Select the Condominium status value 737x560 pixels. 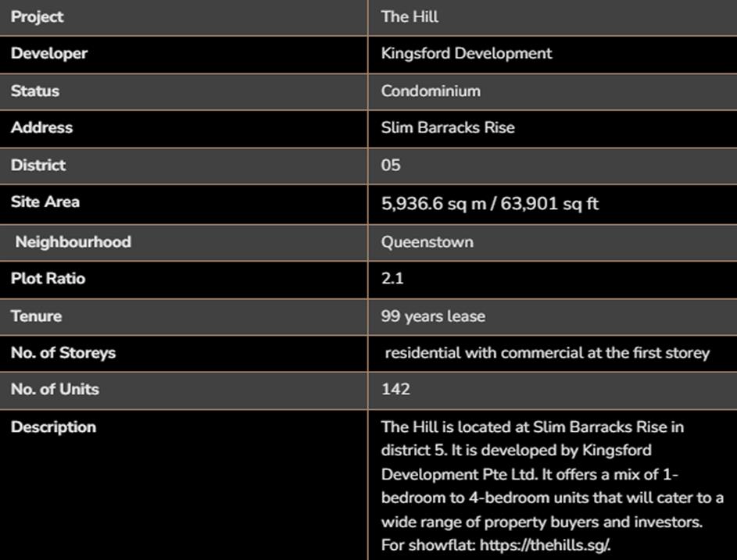[431, 91]
